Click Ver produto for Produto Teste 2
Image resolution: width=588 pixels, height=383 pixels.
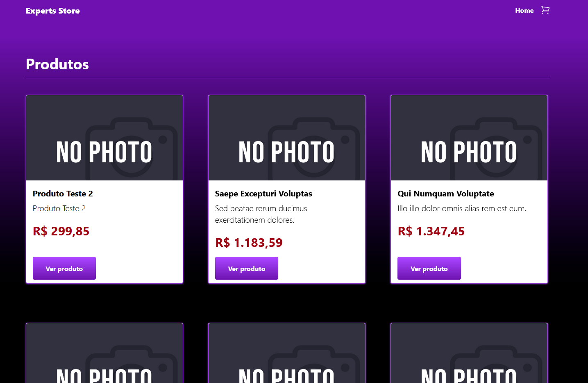click(x=64, y=269)
